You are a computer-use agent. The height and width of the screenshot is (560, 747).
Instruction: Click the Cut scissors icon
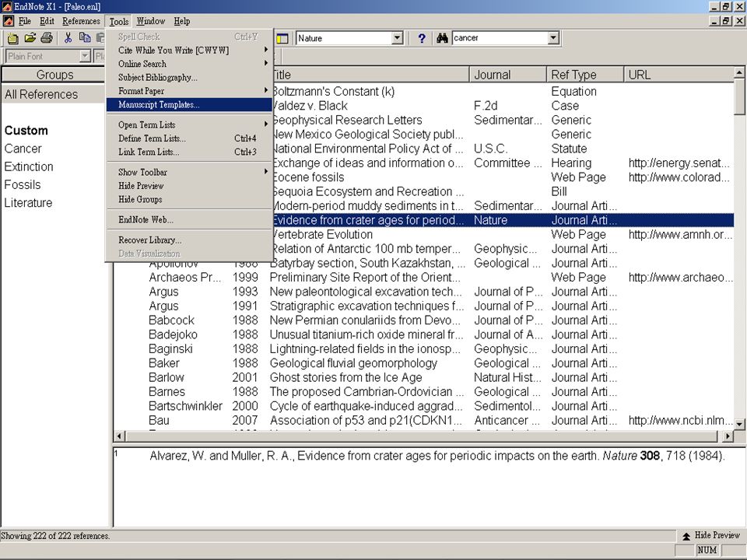[68, 38]
